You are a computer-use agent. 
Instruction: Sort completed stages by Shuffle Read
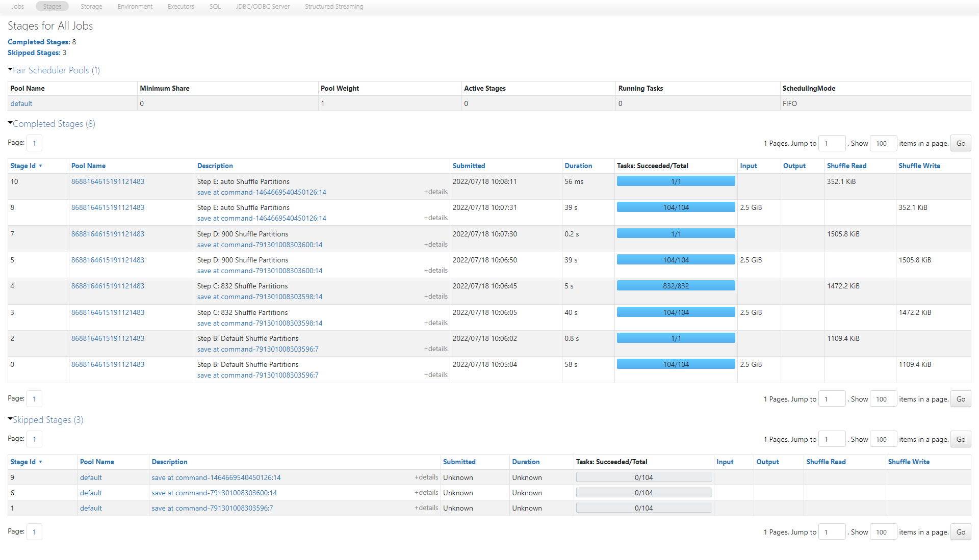point(846,166)
